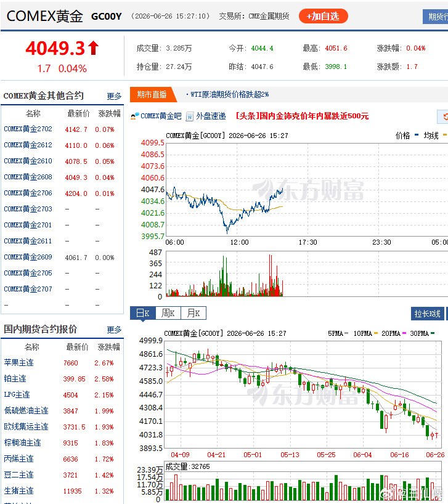
Task: Open contract COMEX黄金2611
Action: coord(28,241)
